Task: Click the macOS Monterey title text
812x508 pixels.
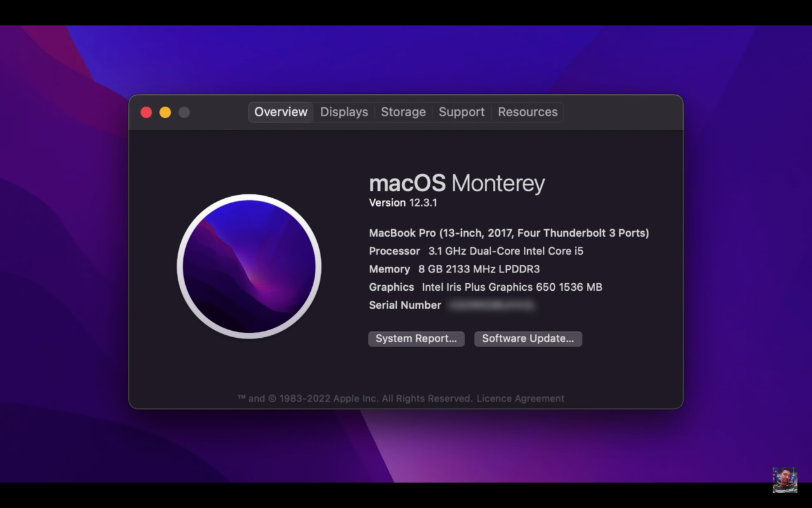Action: (457, 184)
